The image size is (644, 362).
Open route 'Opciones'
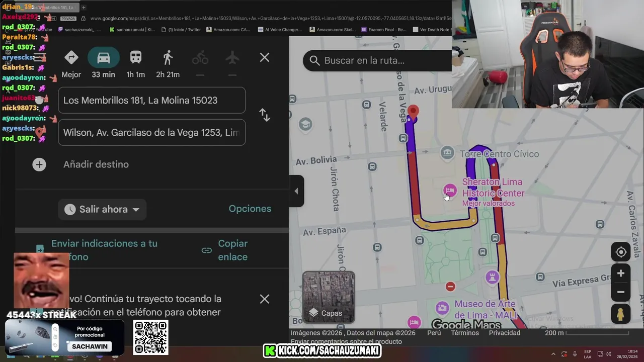(x=250, y=209)
